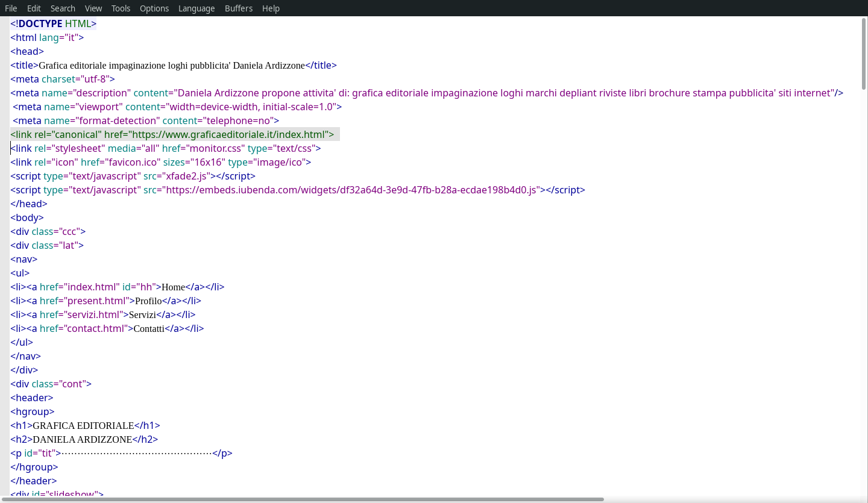
Task: Open the Language menu
Action: 196,8
